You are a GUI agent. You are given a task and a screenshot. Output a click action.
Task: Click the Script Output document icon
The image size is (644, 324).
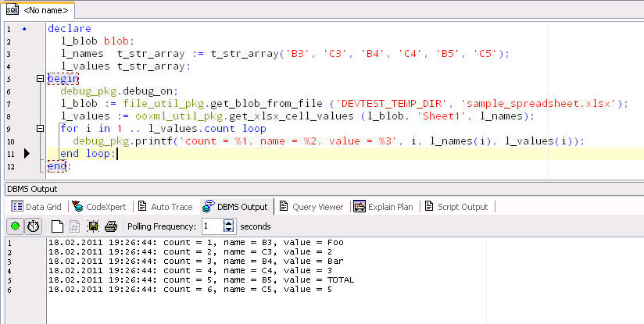click(x=429, y=206)
